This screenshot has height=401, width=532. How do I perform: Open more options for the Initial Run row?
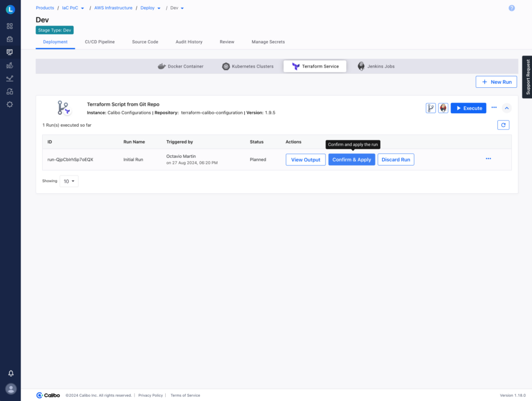coord(488,159)
